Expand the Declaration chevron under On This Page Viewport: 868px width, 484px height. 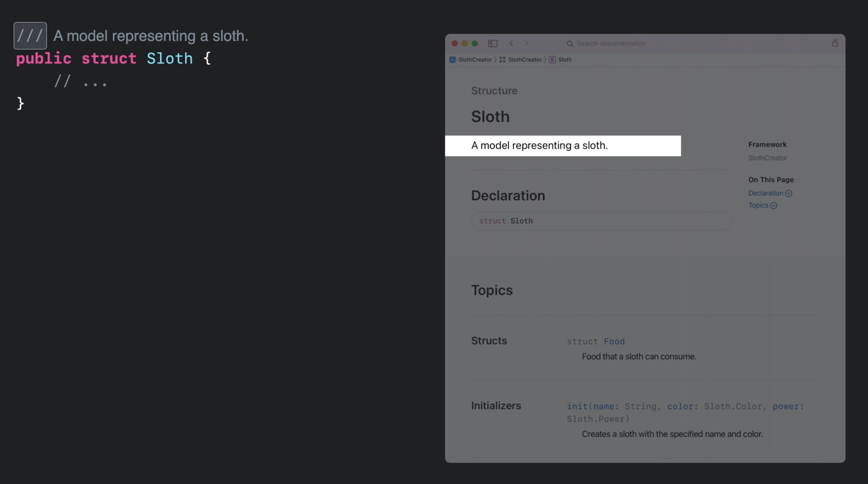[789, 194]
